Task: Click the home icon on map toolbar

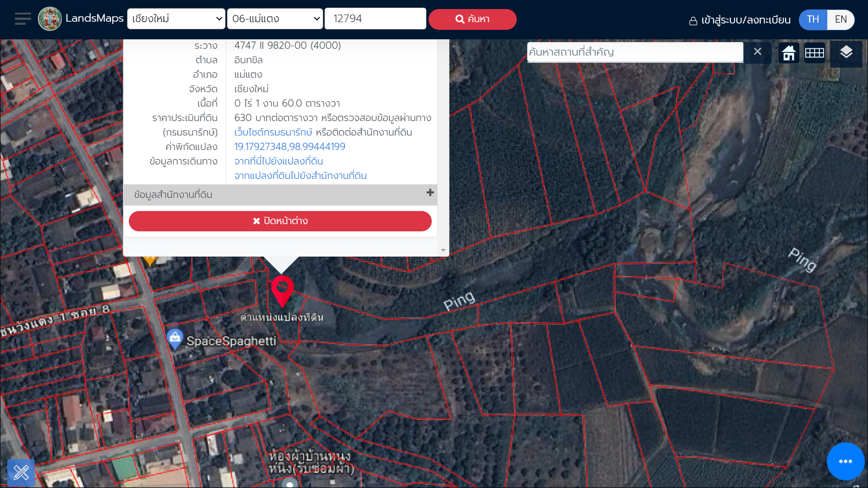Action: point(789,53)
